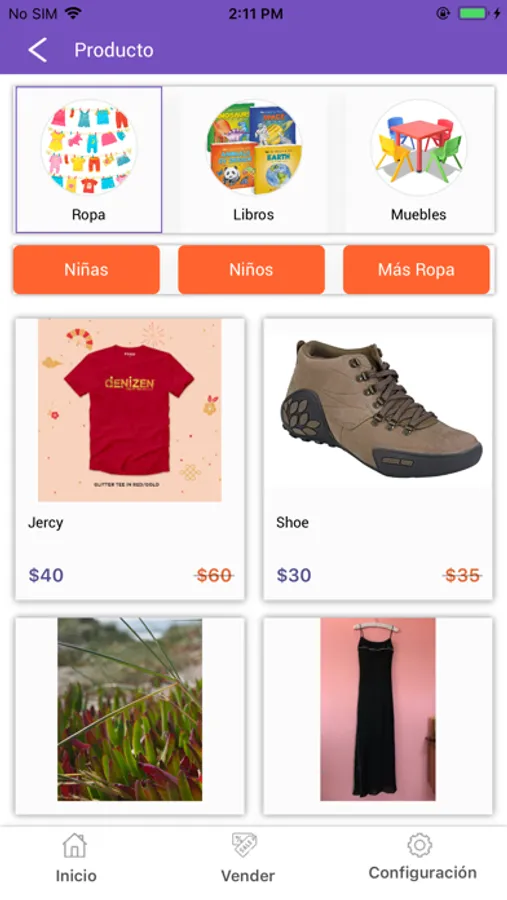507x900 pixels.
Task: Tap the back arrow in header
Action: coord(37,50)
